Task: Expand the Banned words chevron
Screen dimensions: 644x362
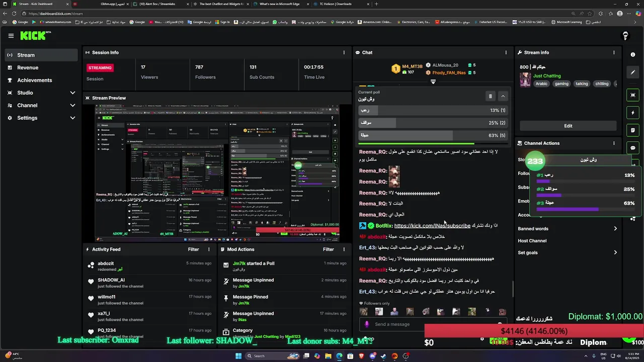Action: pyautogui.click(x=615, y=229)
